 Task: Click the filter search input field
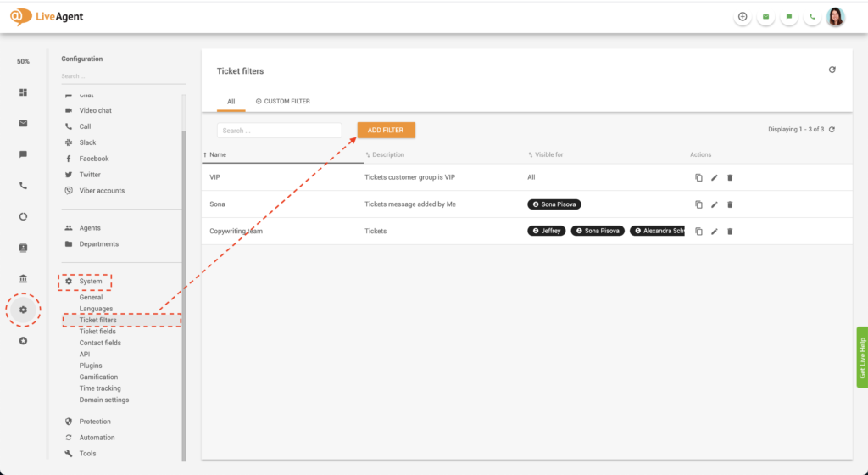click(279, 131)
